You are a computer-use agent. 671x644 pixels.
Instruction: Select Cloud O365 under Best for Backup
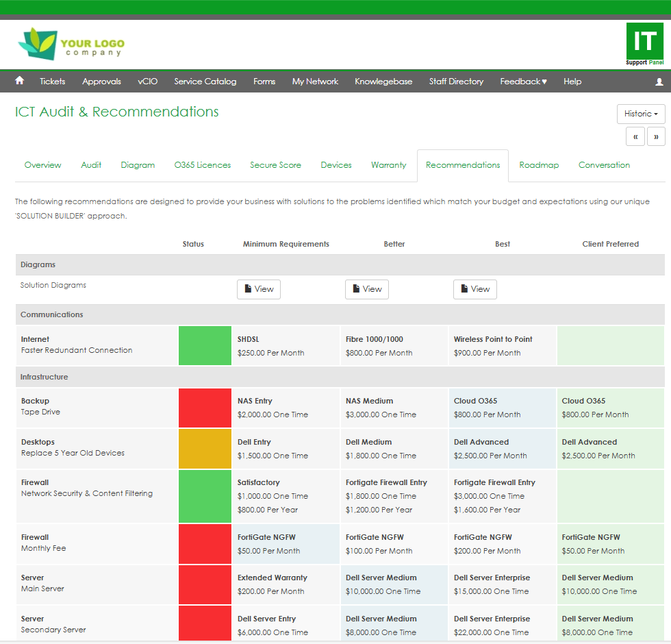(502, 408)
